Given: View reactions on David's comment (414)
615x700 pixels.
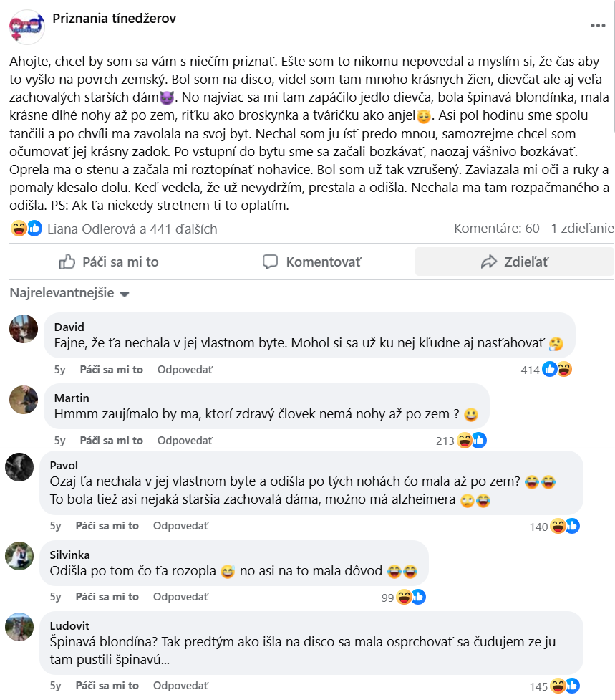Looking at the screenshot, I should pyautogui.click(x=547, y=370).
